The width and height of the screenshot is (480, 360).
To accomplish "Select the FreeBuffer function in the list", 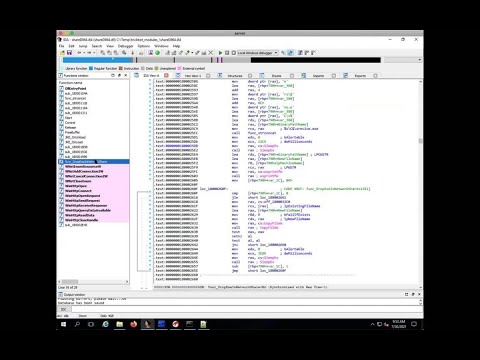I will pyautogui.click(x=72, y=132).
